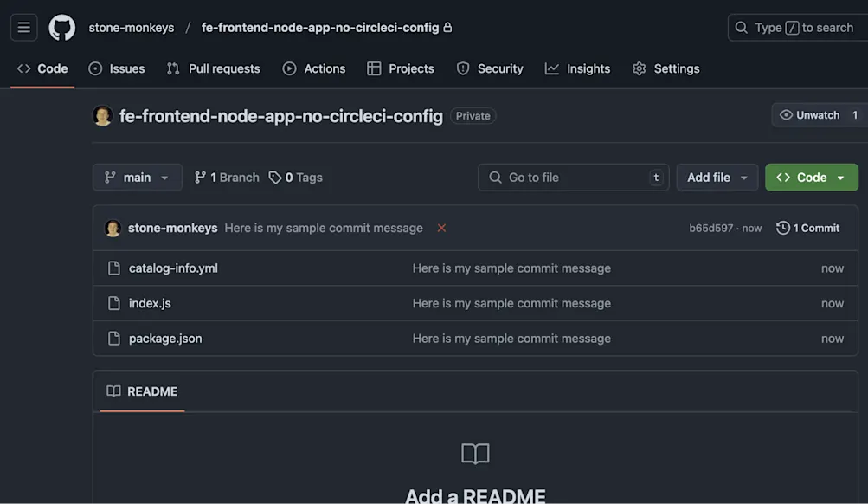Click the file icon next to index.js

113,303
